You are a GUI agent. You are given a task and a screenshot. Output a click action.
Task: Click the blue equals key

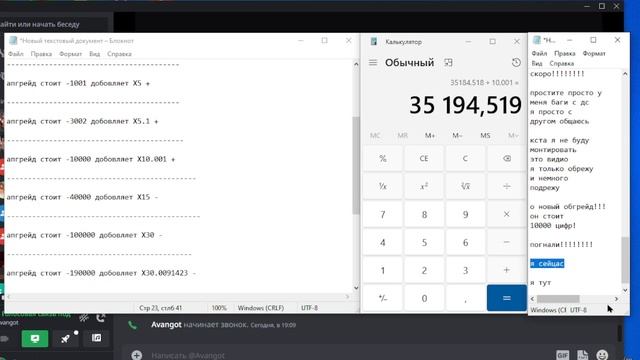click(x=507, y=298)
